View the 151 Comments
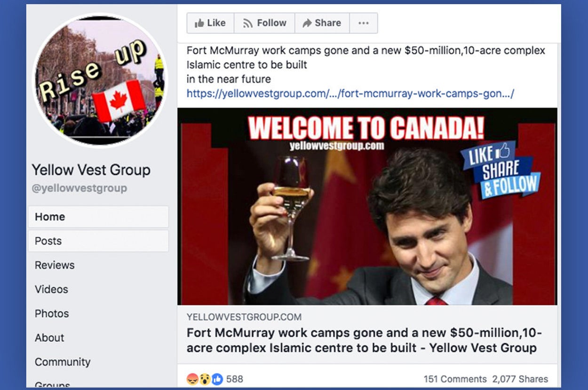Screen dimensions: 588x390 [x=455, y=379]
